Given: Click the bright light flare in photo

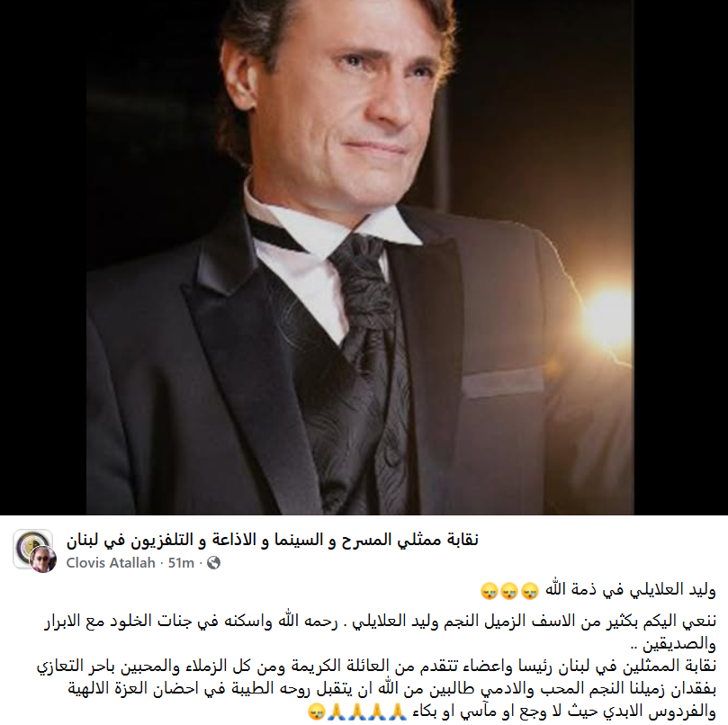Looking at the screenshot, I should point(606,318).
